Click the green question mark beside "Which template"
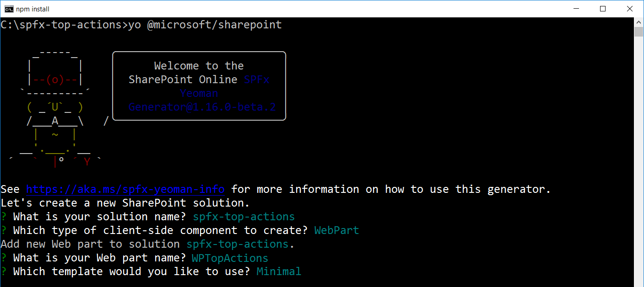Viewport: 644px width, 287px height. coord(4,271)
